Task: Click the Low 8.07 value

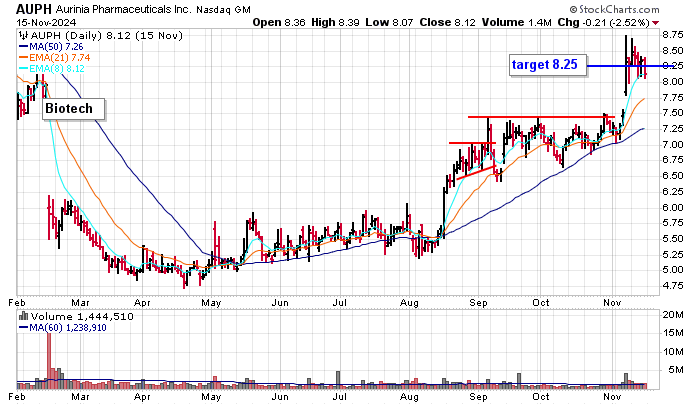Action: coord(389,22)
